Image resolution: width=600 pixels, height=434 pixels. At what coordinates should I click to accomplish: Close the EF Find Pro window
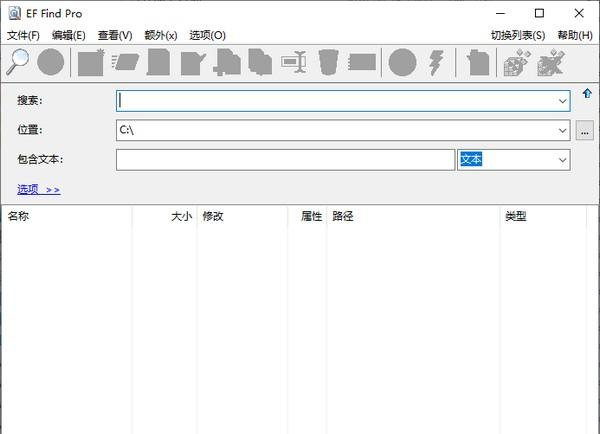[579, 13]
